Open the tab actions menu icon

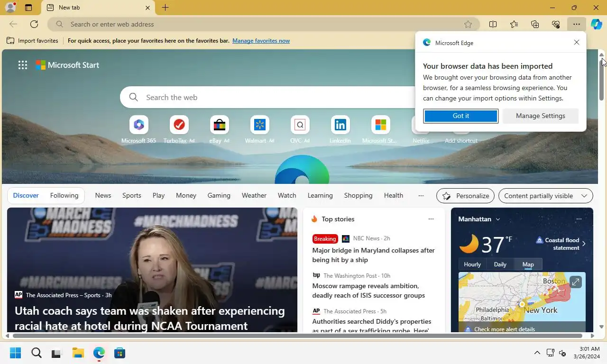click(x=28, y=8)
